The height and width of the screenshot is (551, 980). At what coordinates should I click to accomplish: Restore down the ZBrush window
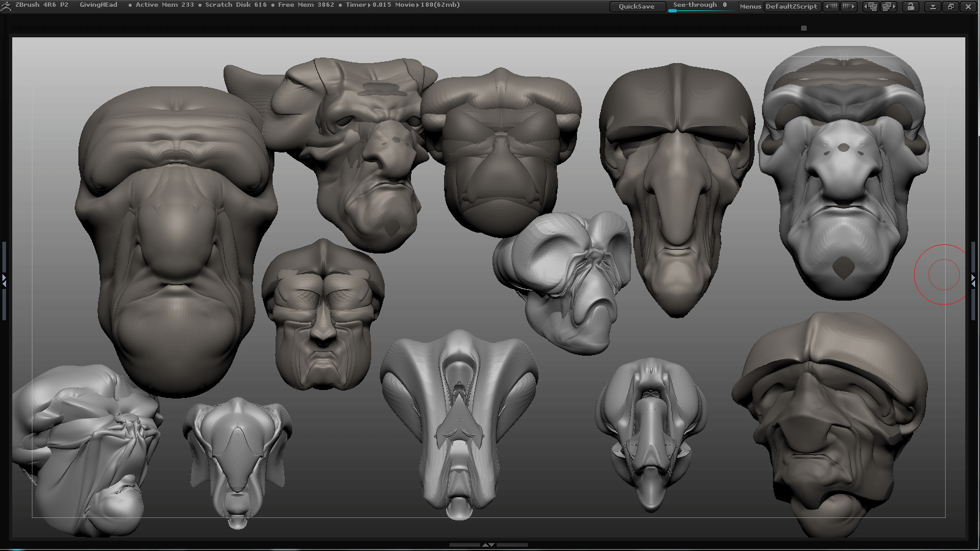coord(951,7)
